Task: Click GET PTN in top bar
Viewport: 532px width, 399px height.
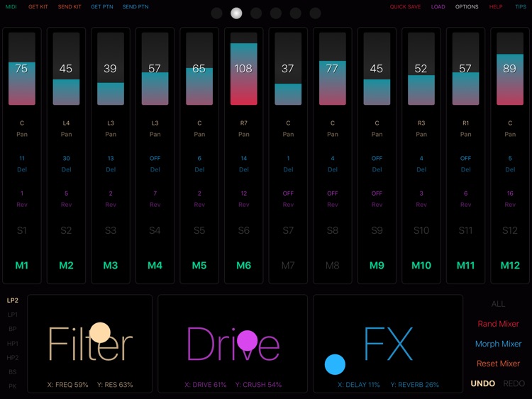Action: (101, 6)
